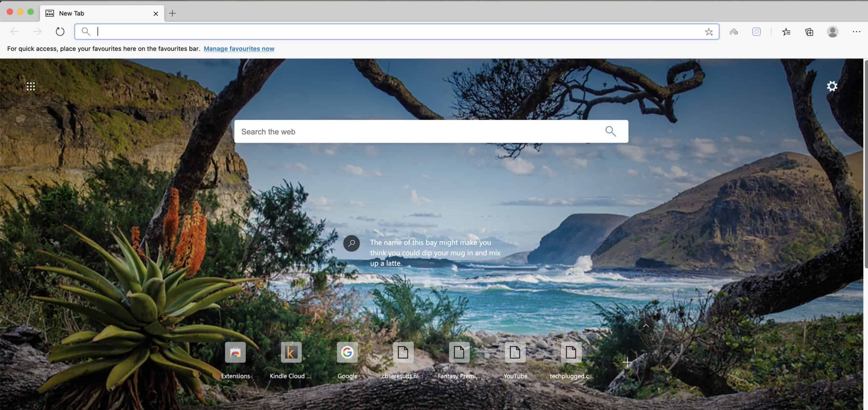
Task: Open the three-dot Settings and more menu
Action: [856, 32]
